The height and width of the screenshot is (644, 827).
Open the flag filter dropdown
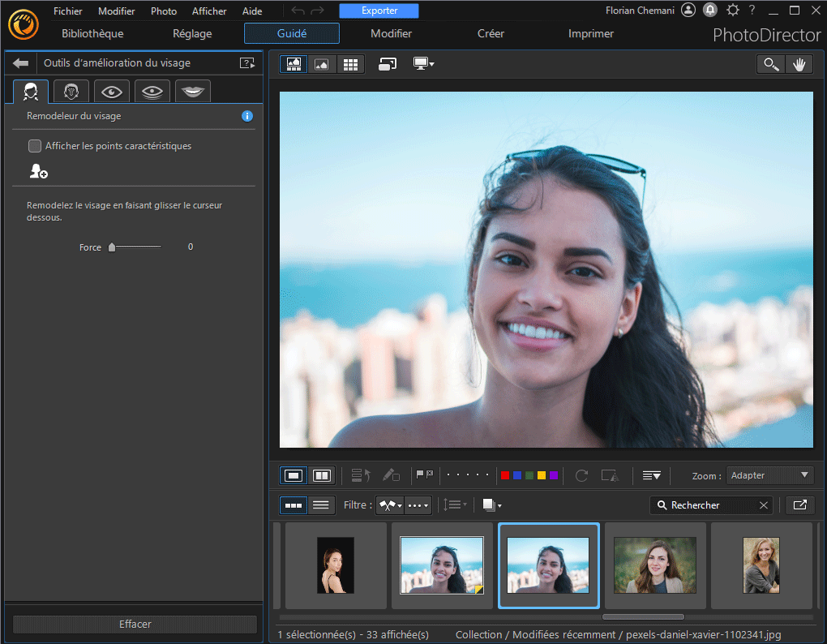[x=390, y=504]
